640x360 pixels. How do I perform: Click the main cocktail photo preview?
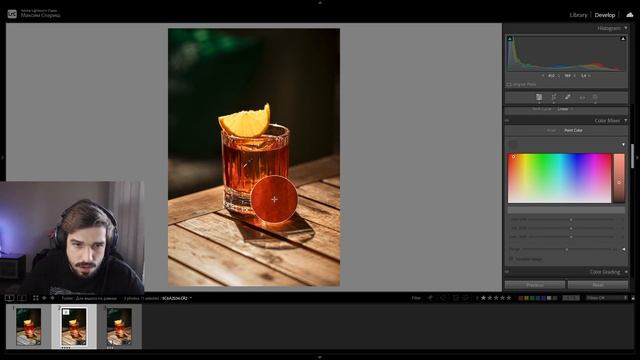point(254,157)
